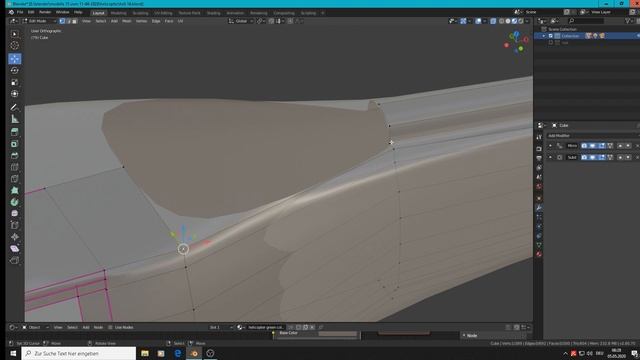The height and width of the screenshot is (360, 640).
Task: Choose the Extrude Region tool
Action: coord(15,132)
